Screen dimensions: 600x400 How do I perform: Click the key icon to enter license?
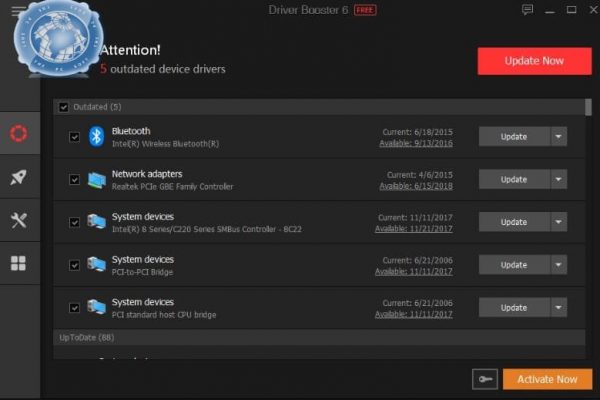pos(485,379)
